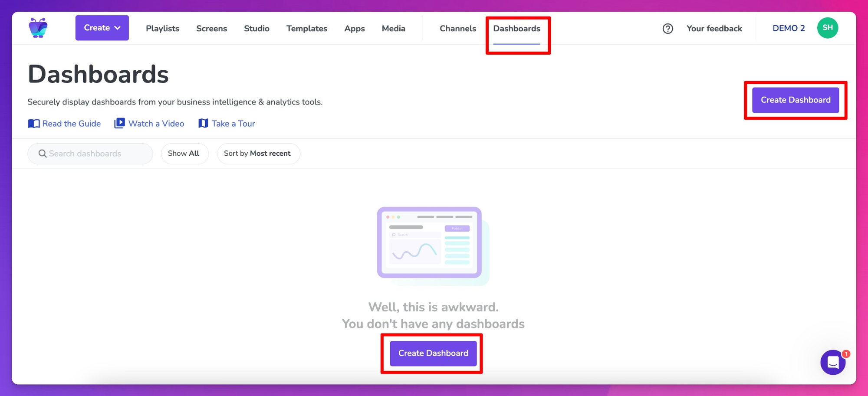Select the Channels tab
The image size is (868, 396).
pyautogui.click(x=457, y=29)
